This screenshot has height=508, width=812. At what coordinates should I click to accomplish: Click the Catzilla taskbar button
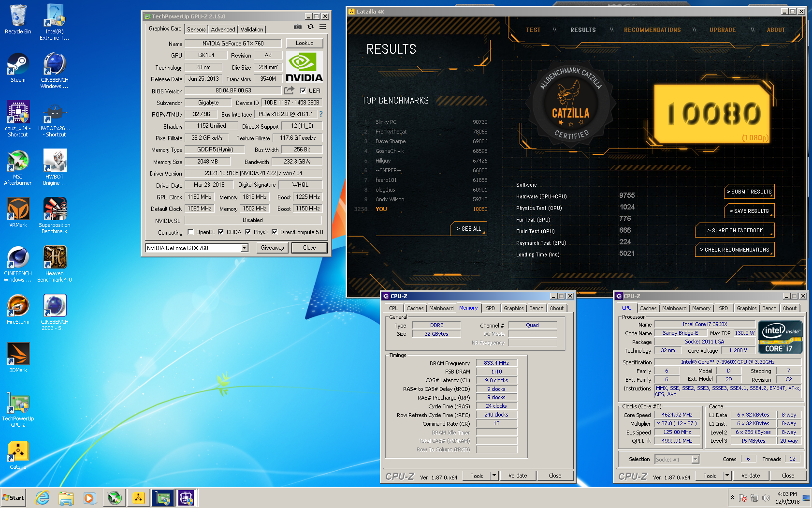point(138,497)
